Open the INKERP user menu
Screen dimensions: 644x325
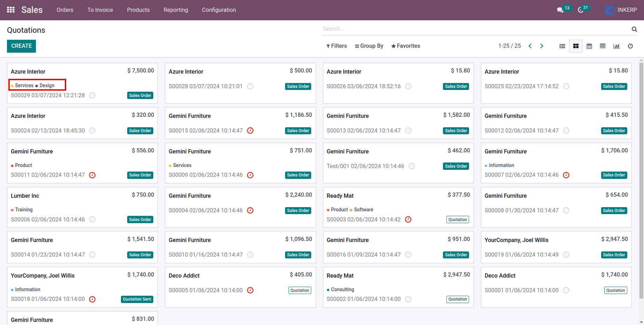click(x=621, y=10)
